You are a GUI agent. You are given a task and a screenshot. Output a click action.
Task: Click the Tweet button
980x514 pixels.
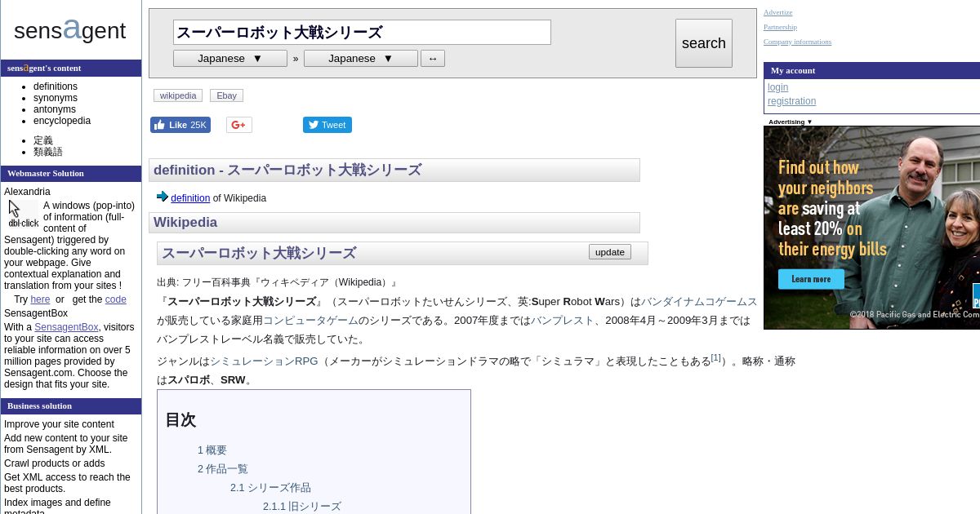point(327,125)
